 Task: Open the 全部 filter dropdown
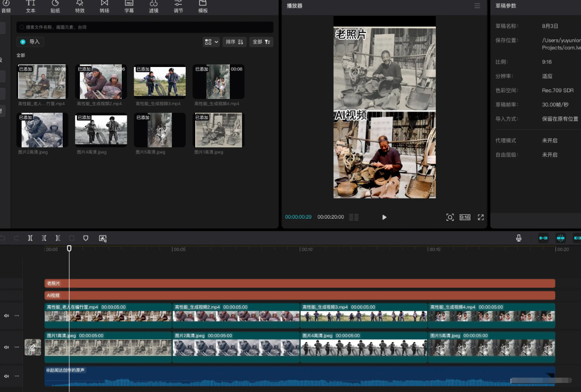[262, 41]
